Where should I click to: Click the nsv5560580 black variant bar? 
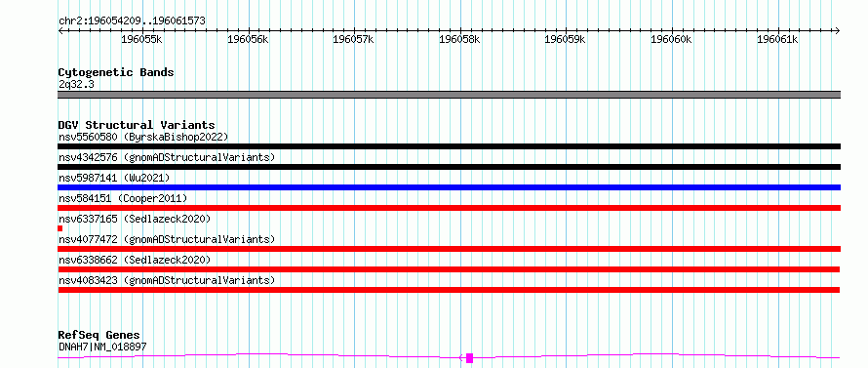tap(449, 146)
